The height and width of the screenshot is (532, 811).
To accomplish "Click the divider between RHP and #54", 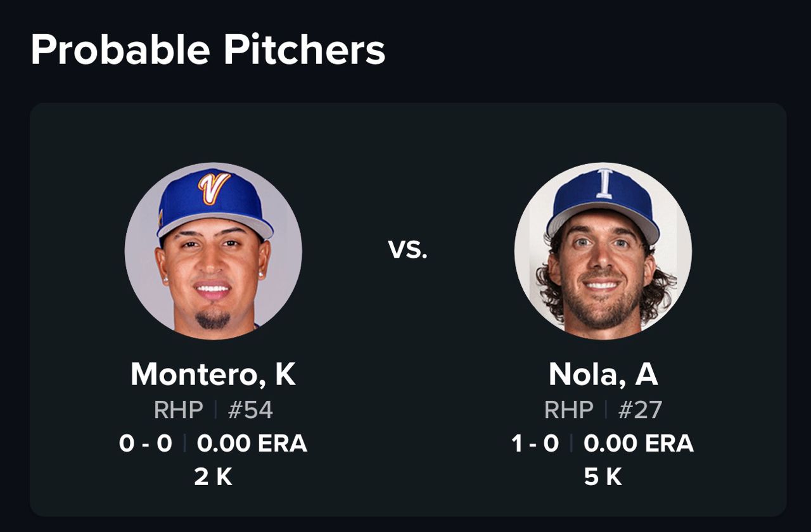I will pyautogui.click(x=215, y=410).
